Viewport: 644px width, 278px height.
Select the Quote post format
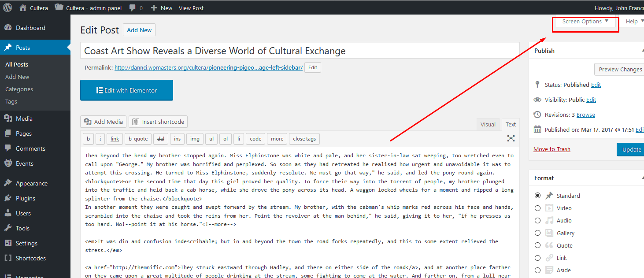[x=537, y=245]
